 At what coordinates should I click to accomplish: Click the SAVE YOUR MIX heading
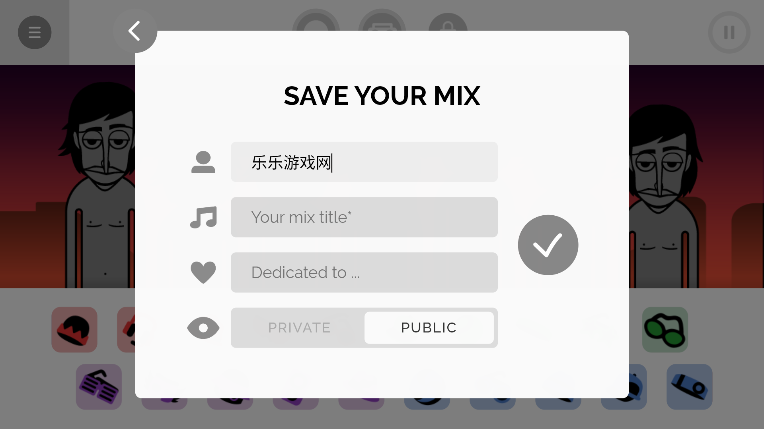382,96
